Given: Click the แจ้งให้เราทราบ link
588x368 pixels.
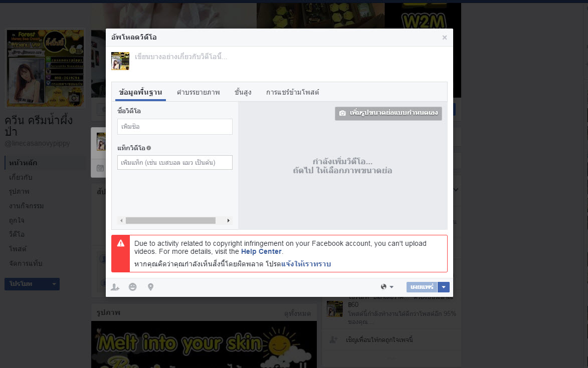Looking at the screenshot, I should [x=306, y=264].
